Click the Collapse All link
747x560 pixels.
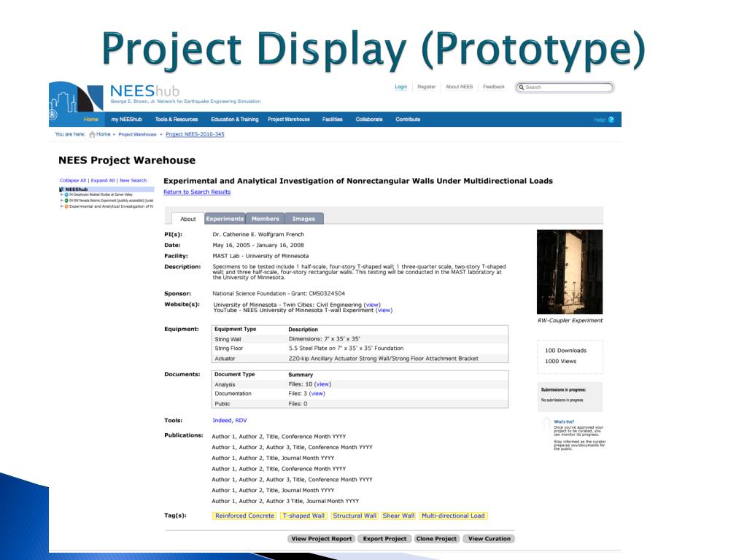pos(73,180)
